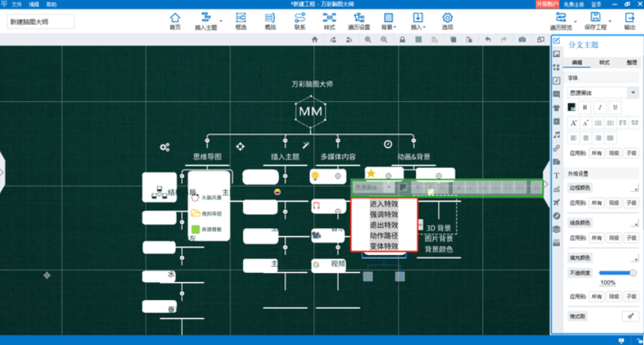Select 进入特效 from the popup menu
The image size is (644, 345).
[x=384, y=203]
